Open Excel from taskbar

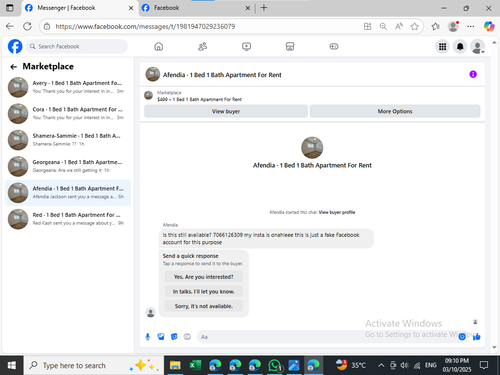(x=195, y=365)
